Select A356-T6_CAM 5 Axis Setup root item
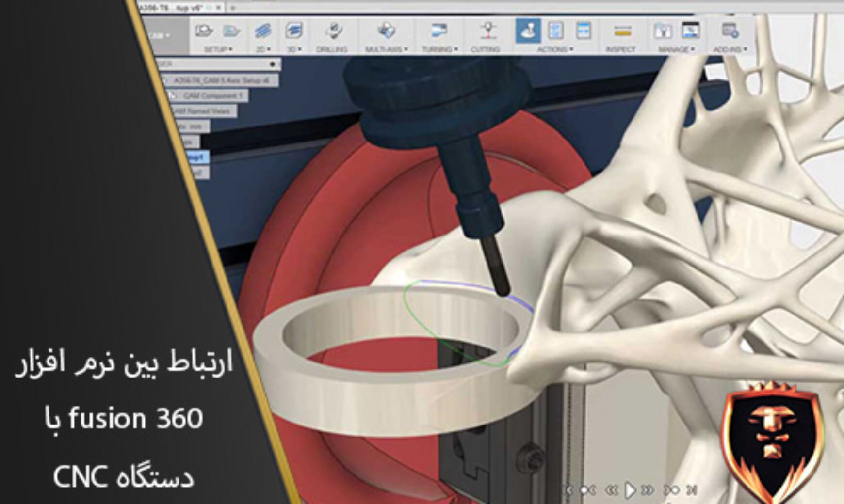The height and width of the screenshot is (504, 844). coord(220,80)
